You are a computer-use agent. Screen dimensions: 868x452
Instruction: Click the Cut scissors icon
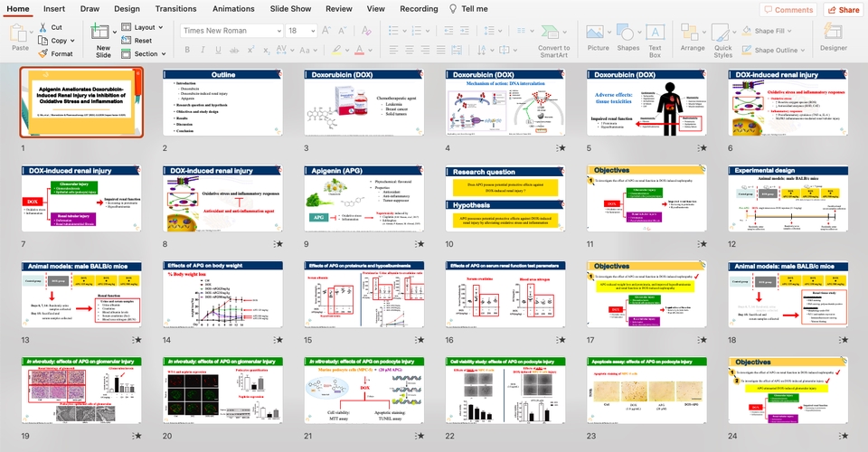pyautogui.click(x=43, y=27)
